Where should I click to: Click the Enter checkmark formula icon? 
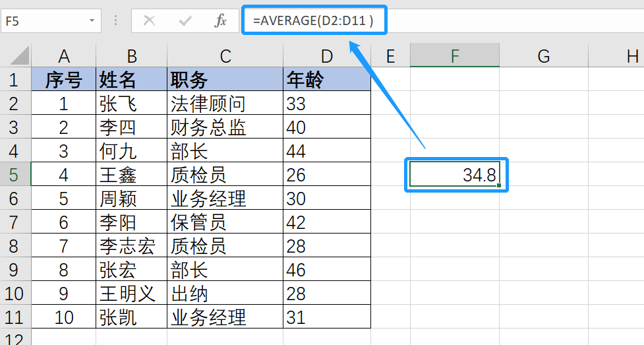(x=185, y=20)
